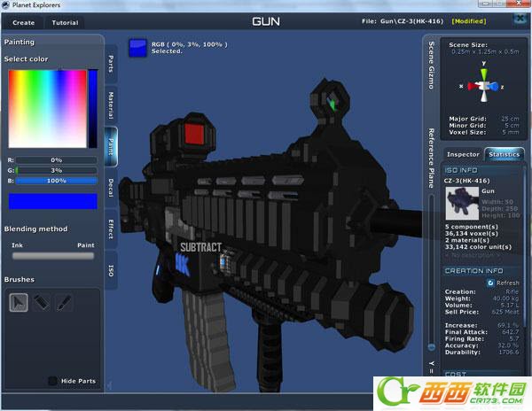The height and width of the screenshot is (411, 532).
Task: Collapse the Scene Gizmo panel tab
Action: click(431, 65)
